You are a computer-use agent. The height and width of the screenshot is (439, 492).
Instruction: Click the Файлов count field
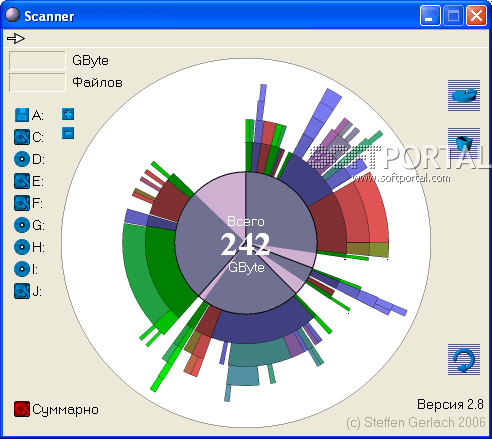pos(37,82)
